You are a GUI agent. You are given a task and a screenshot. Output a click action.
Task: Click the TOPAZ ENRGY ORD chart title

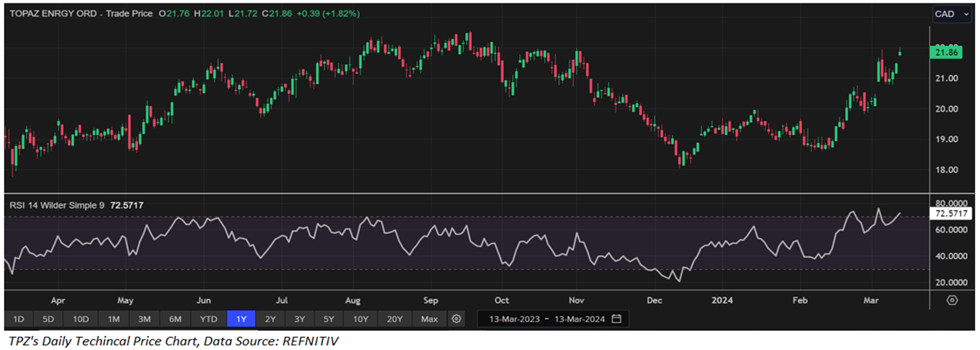pos(51,13)
